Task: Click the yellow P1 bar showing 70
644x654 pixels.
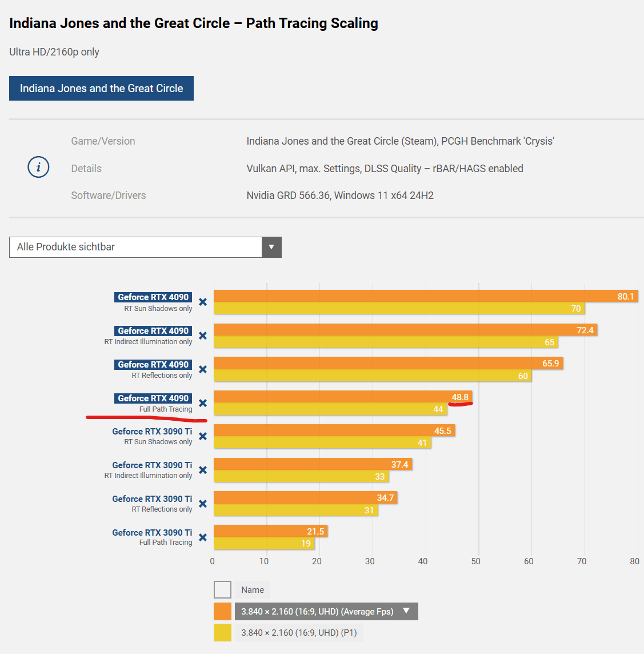Action: (x=399, y=308)
